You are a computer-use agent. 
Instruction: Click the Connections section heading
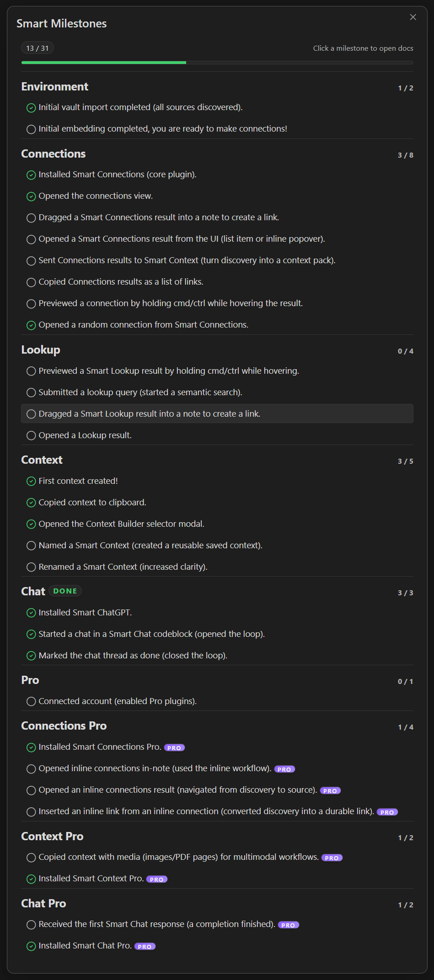click(x=54, y=154)
